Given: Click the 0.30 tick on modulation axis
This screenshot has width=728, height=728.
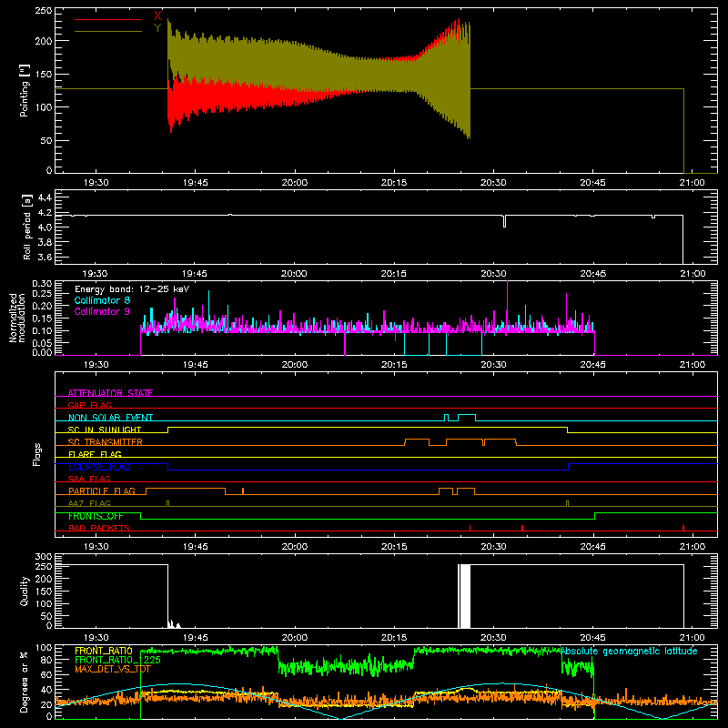Looking at the screenshot, I should (42, 283).
